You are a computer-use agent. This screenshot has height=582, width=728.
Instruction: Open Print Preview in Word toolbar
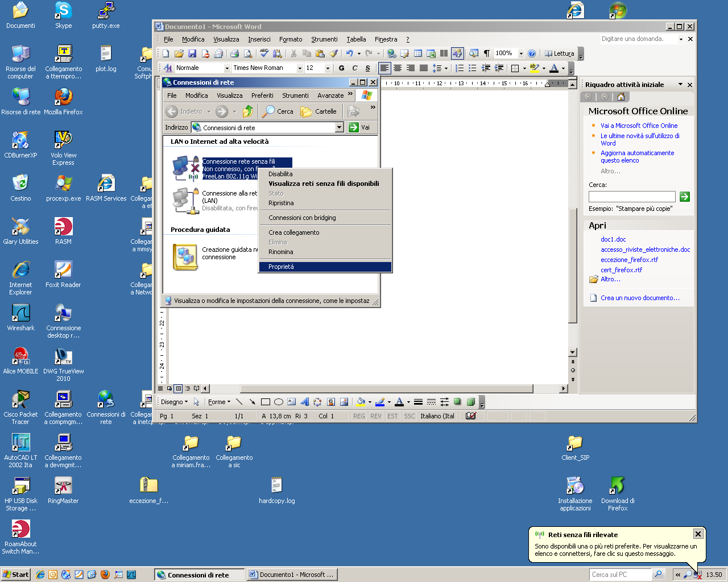click(x=247, y=53)
